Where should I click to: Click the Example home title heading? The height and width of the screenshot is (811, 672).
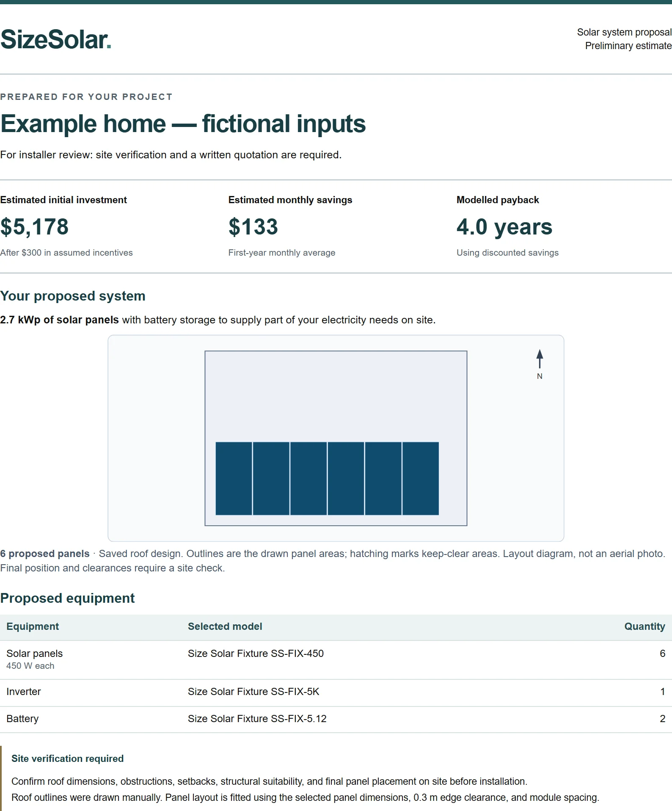pyautogui.click(x=183, y=124)
